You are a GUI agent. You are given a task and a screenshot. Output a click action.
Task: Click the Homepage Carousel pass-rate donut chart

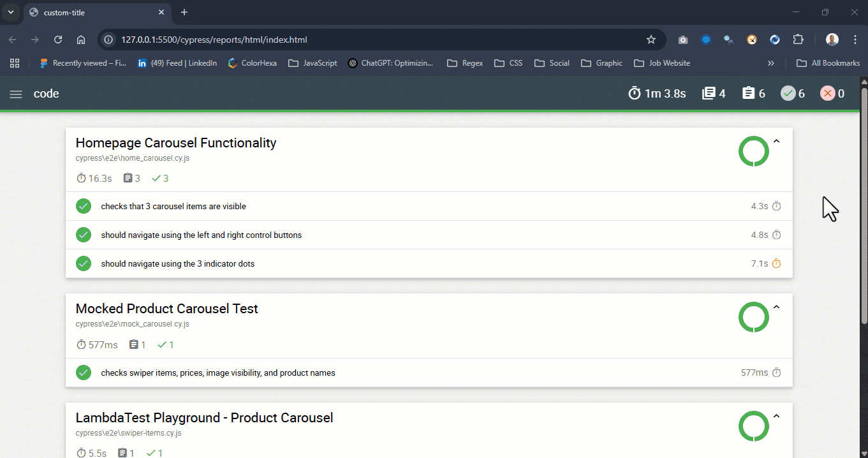753,151
